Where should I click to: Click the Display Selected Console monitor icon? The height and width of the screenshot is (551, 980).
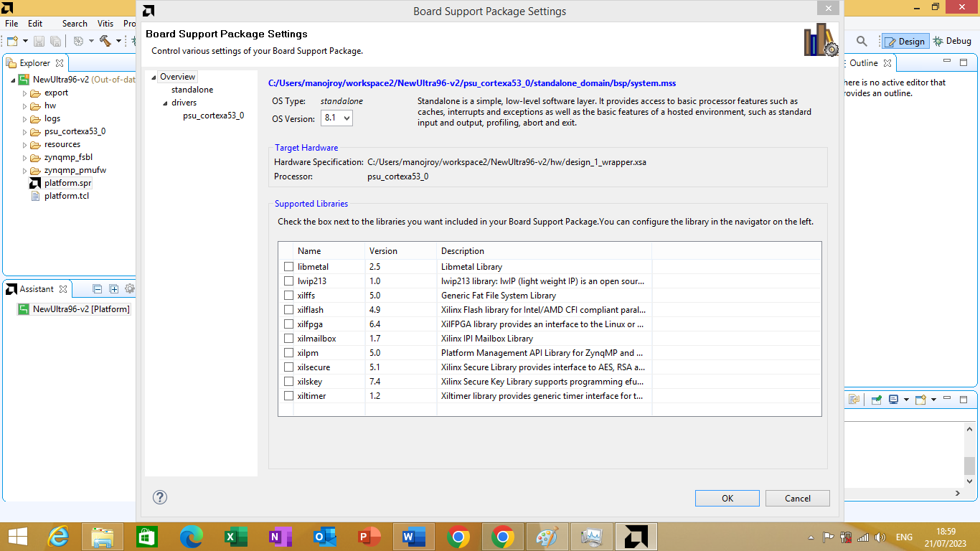894,400
